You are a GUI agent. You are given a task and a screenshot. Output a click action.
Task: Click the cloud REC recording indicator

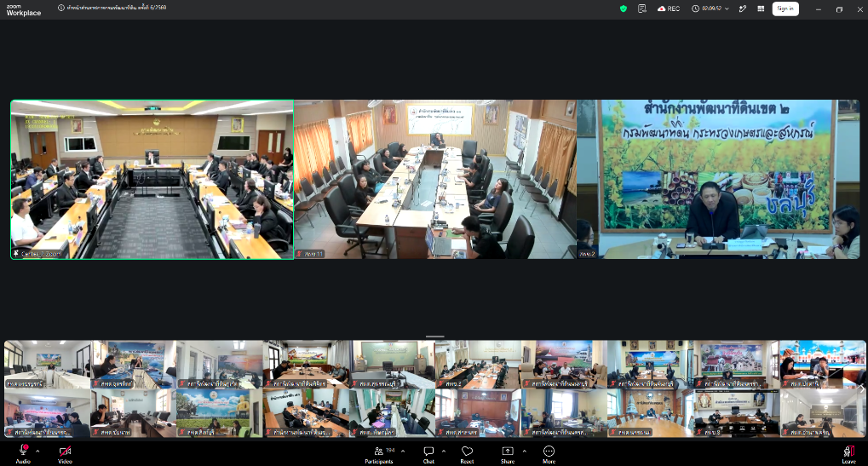[669, 9]
